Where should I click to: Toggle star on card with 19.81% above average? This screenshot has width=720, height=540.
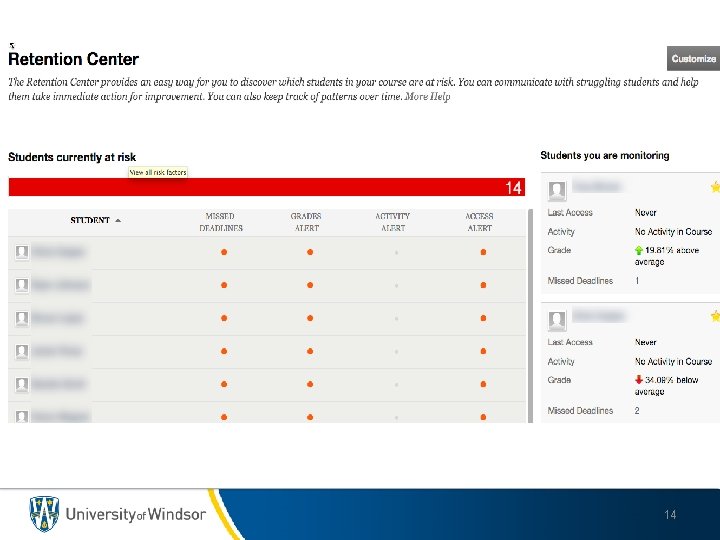[x=715, y=187]
